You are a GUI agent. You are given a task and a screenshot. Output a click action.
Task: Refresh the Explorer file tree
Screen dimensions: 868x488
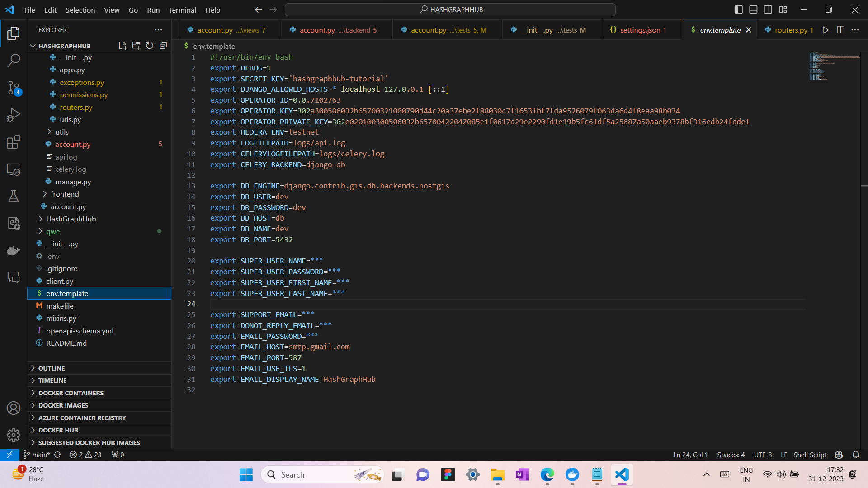click(150, 46)
